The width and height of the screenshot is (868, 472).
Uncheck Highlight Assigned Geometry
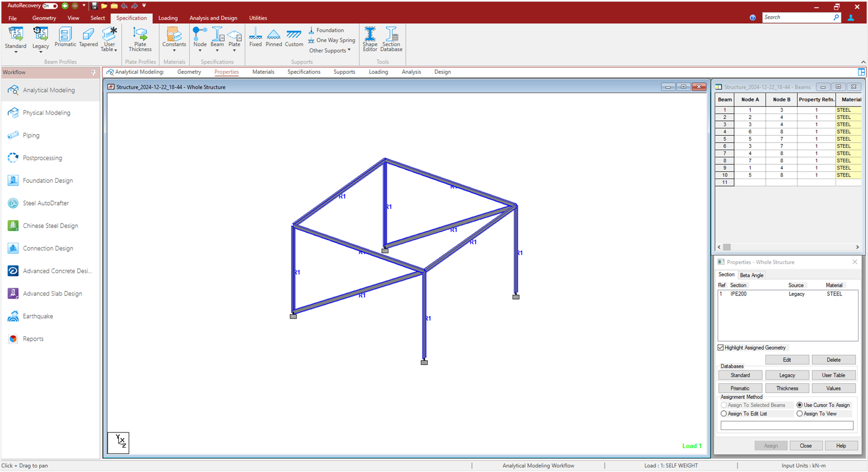pyautogui.click(x=721, y=347)
